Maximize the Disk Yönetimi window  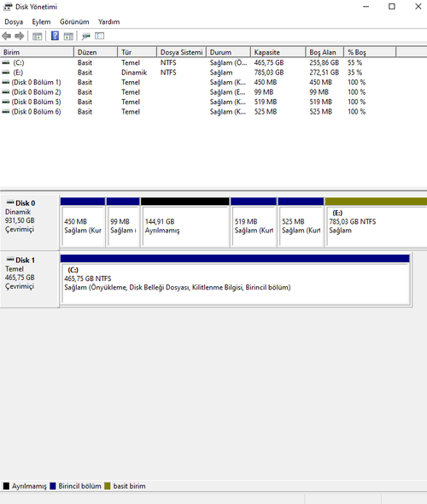tap(392, 7)
